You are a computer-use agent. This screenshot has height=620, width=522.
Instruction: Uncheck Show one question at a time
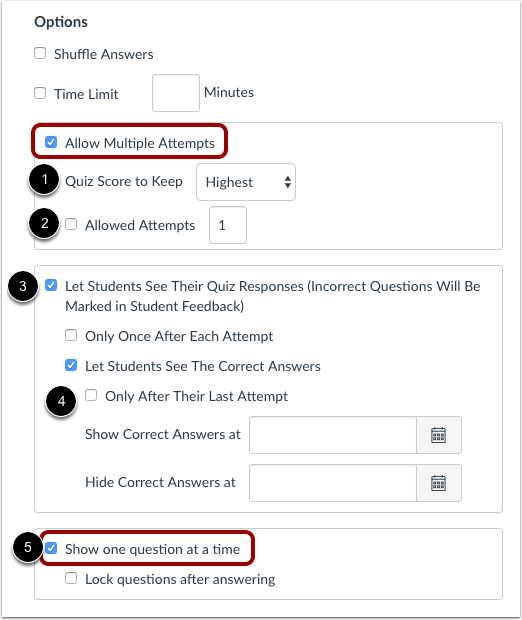click(x=51, y=548)
